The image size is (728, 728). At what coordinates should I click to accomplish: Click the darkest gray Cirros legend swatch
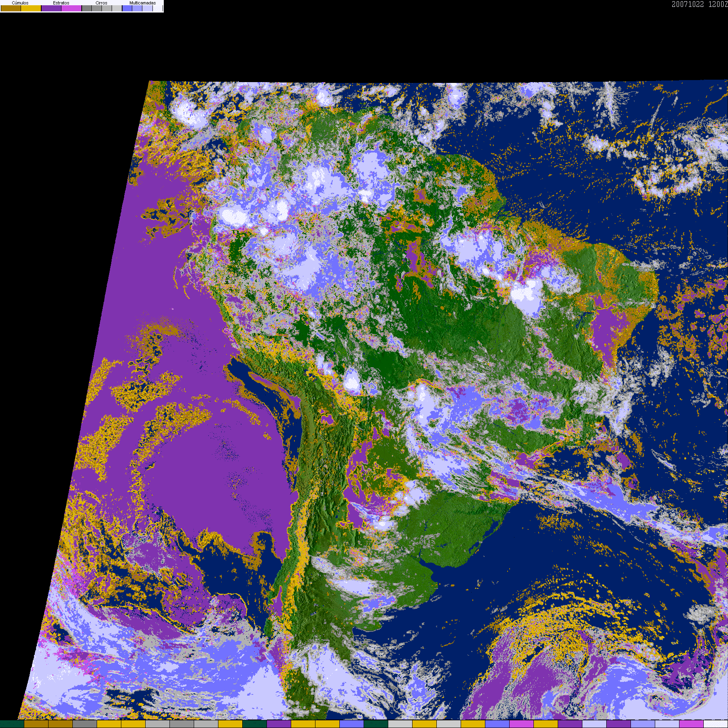click(87, 8)
